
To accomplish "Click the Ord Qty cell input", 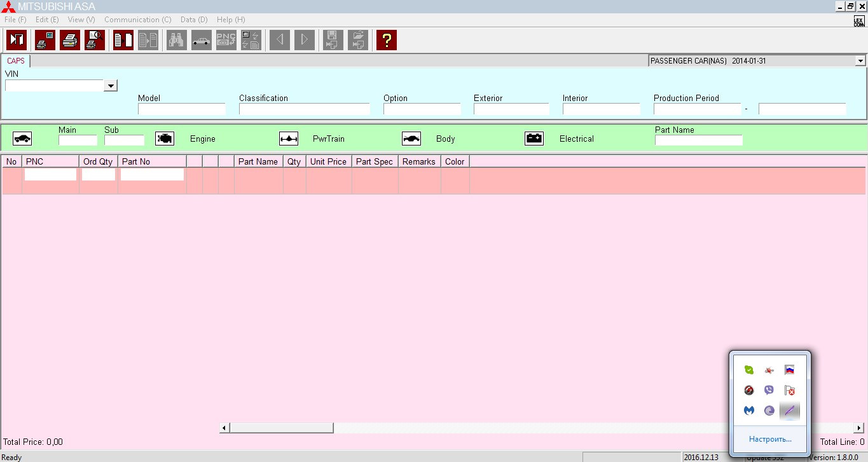I will (x=99, y=174).
